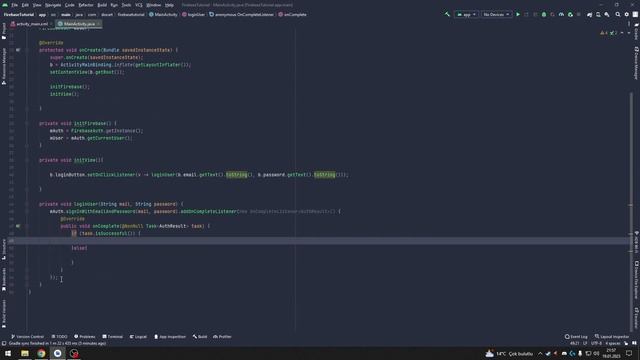Click the red recorder taskbar icon
Screen dimensions: 640x360
[74, 353]
